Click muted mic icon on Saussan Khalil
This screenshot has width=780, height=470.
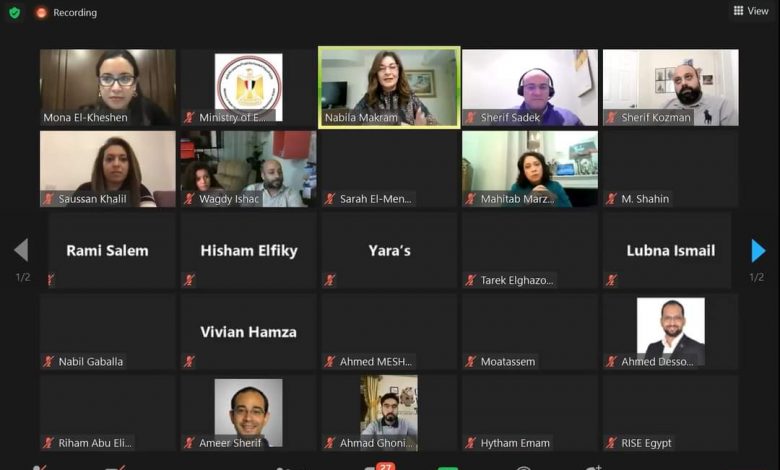coord(48,199)
